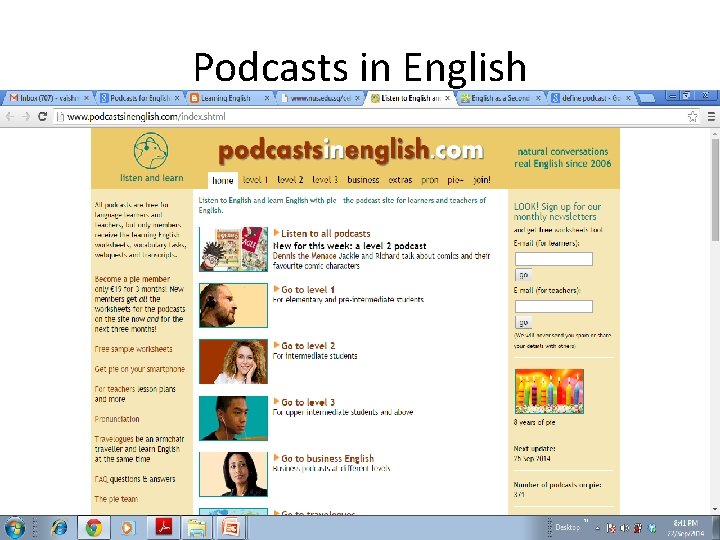Open the Travelogues sidebar link
This screenshot has width=720, height=540.
point(116,439)
